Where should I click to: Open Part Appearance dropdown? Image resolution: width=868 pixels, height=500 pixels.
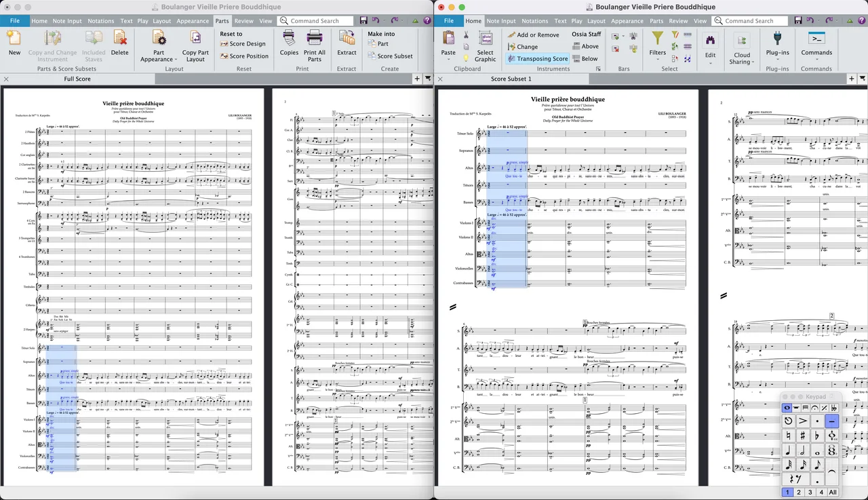[158, 46]
